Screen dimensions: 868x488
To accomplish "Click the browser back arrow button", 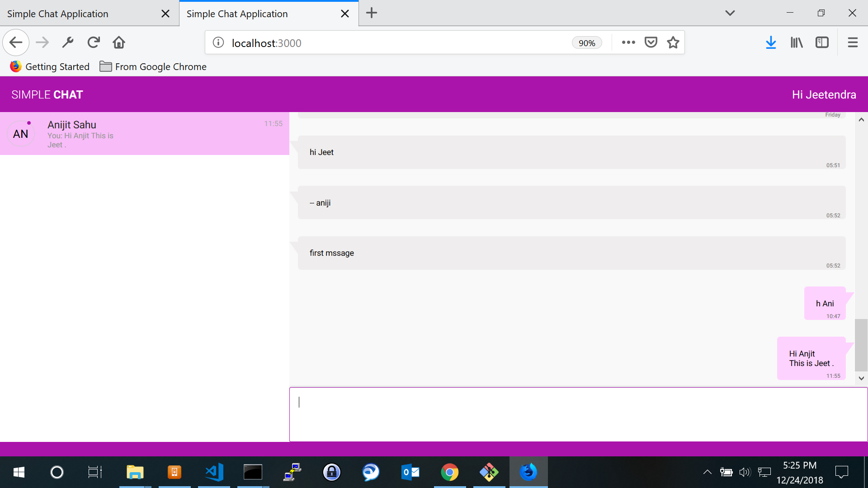I will (16, 42).
